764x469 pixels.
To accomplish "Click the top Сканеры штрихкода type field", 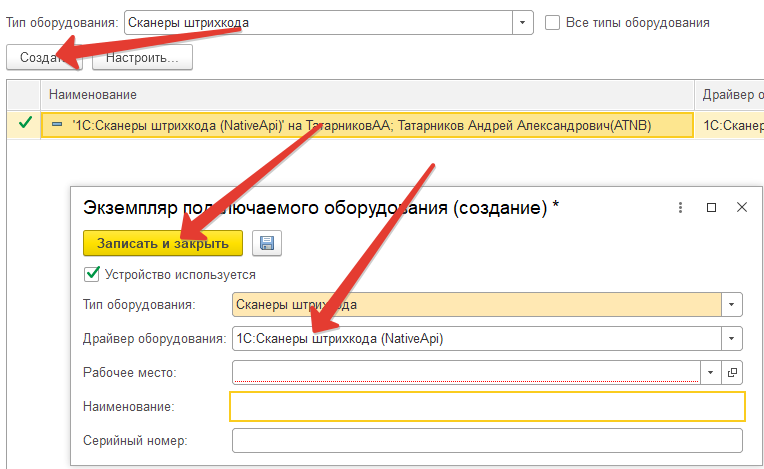I will click(x=318, y=23).
